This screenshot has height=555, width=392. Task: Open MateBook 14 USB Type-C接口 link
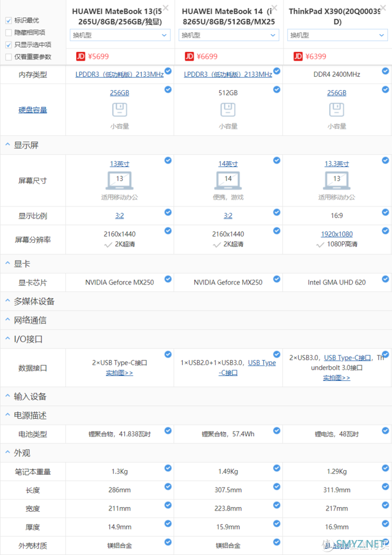[x=262, y=363]
